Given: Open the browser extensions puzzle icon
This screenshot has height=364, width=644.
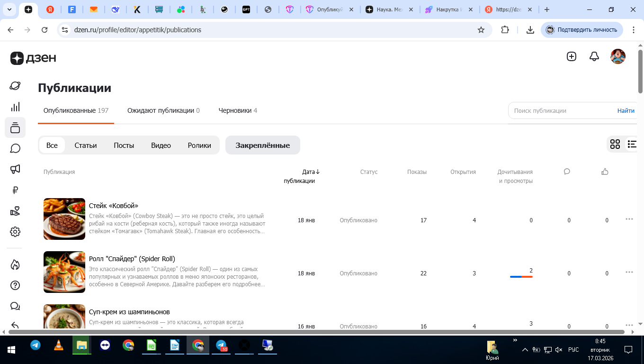Looking at the screenshot, I should tap(505, 30).
